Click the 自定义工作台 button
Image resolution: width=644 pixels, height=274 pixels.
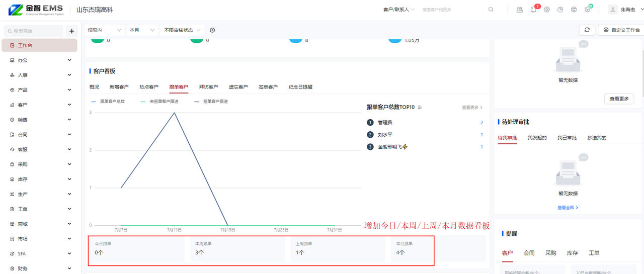click(x=622, y=30)
